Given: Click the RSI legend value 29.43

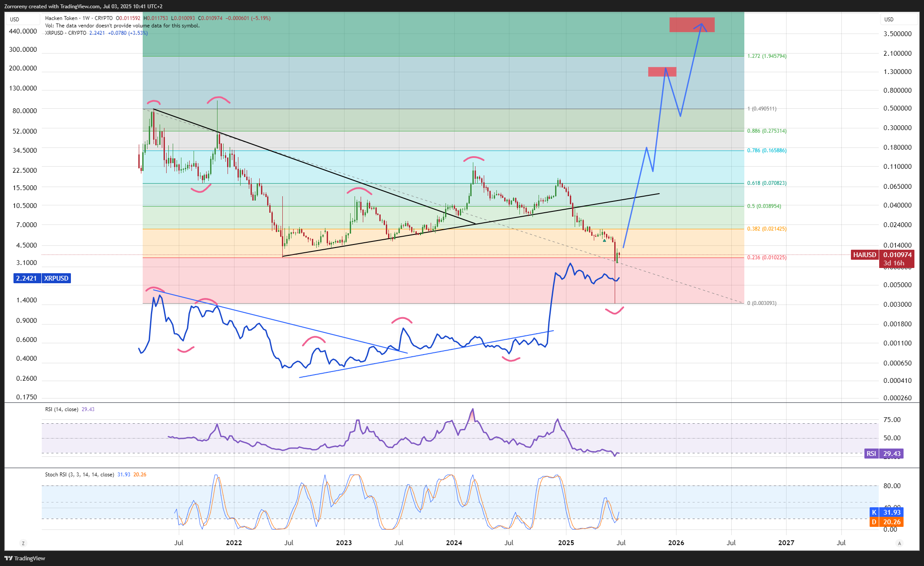Looking at the screenshot, I should pos(88,409).
